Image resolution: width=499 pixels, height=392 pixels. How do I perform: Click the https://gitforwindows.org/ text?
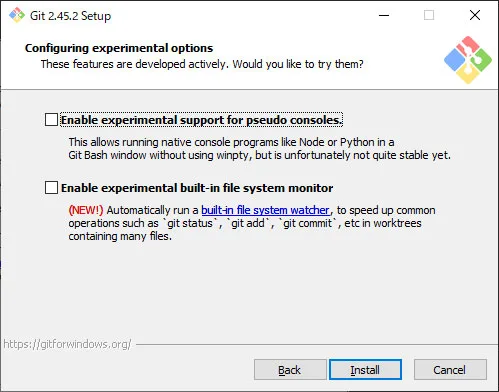pyautogui.click(x=67, y=344)
